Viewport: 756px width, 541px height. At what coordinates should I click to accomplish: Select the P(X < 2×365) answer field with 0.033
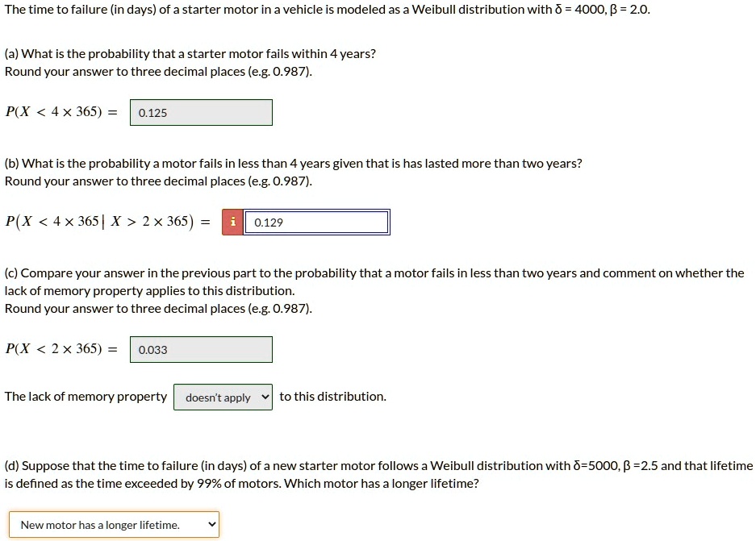[x=200, y=349]
